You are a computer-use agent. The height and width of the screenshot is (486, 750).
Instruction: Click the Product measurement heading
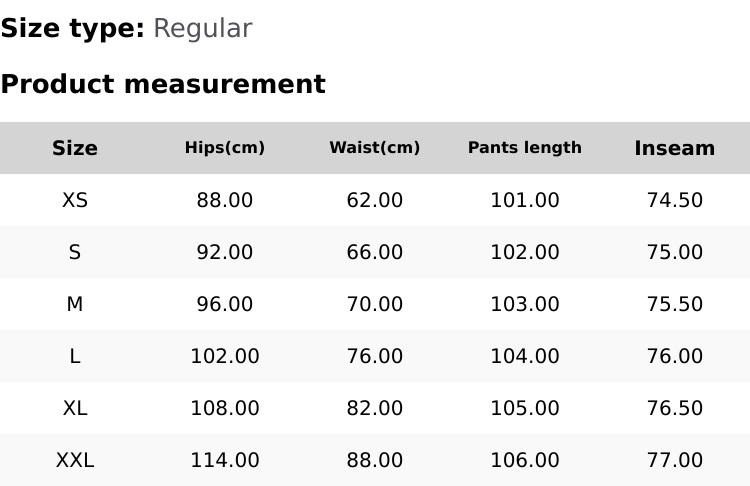click(163, 84)
